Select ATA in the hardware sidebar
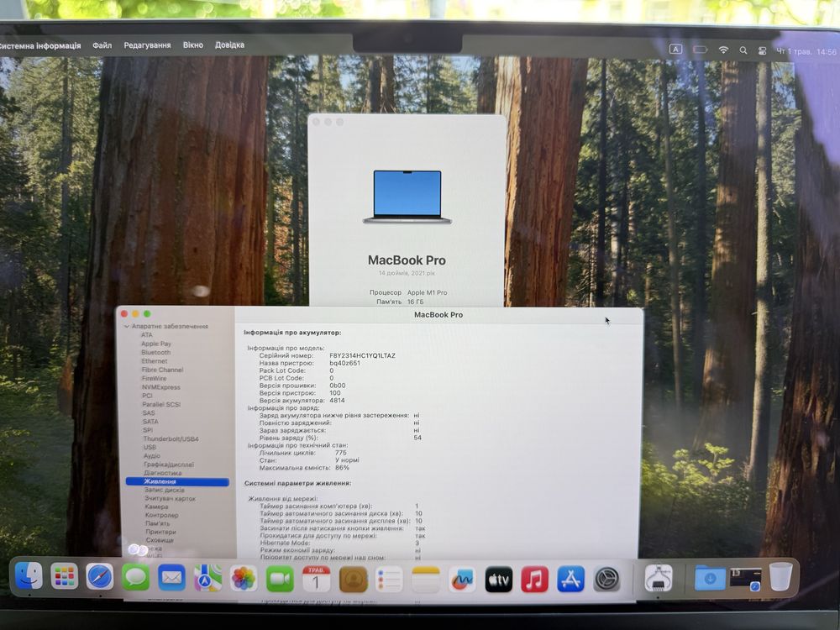 coord(147,335)
